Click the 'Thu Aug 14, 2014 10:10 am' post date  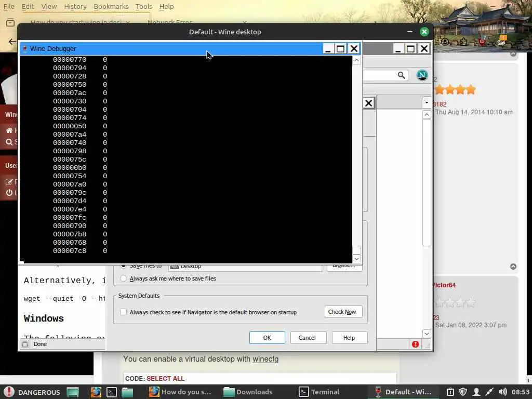[474, 112]
